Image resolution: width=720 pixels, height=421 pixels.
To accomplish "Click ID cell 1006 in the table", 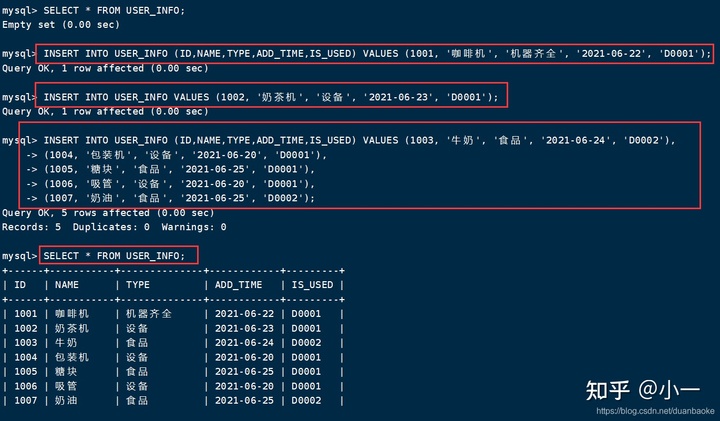I will (26, 386).
